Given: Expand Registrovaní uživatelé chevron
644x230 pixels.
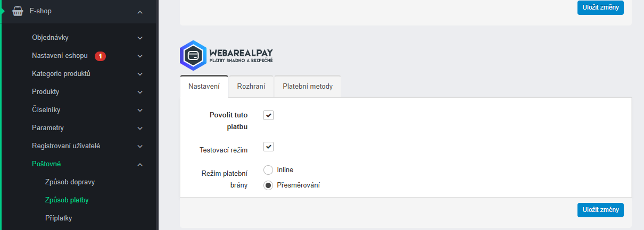Looking at the screenshot, I should tap(140, 146).
